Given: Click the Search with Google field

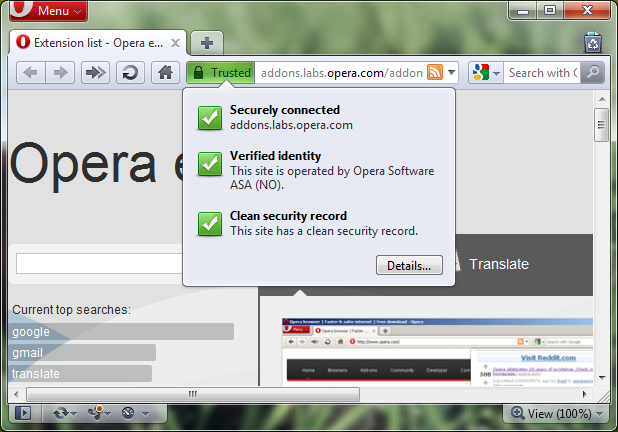Looking at the screenshot, I should pyautogui.click(x=542, y=73).
